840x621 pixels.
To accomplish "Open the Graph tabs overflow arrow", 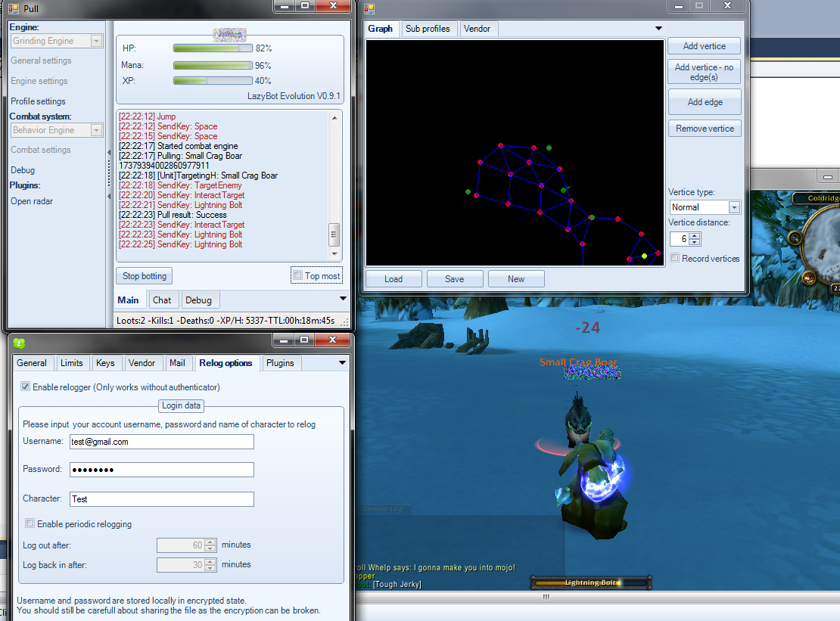I will click(658, 29).
